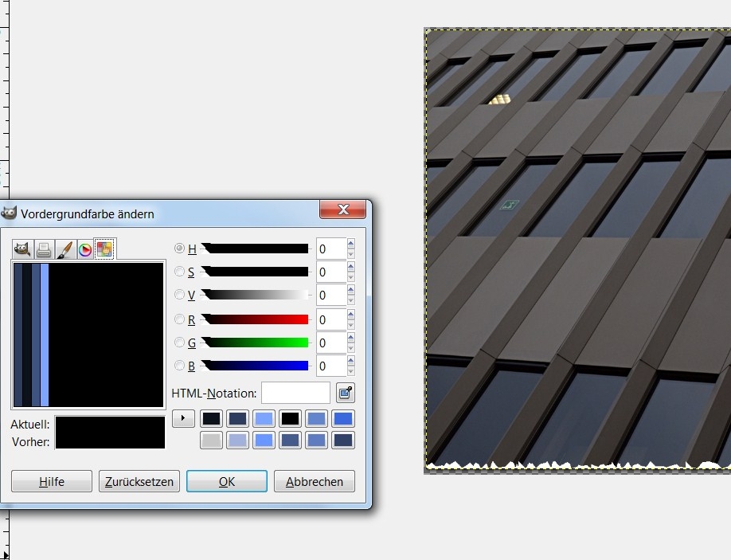Click the Hue slider bar
The height and width of the screenshot is (560, 731).
255,249
